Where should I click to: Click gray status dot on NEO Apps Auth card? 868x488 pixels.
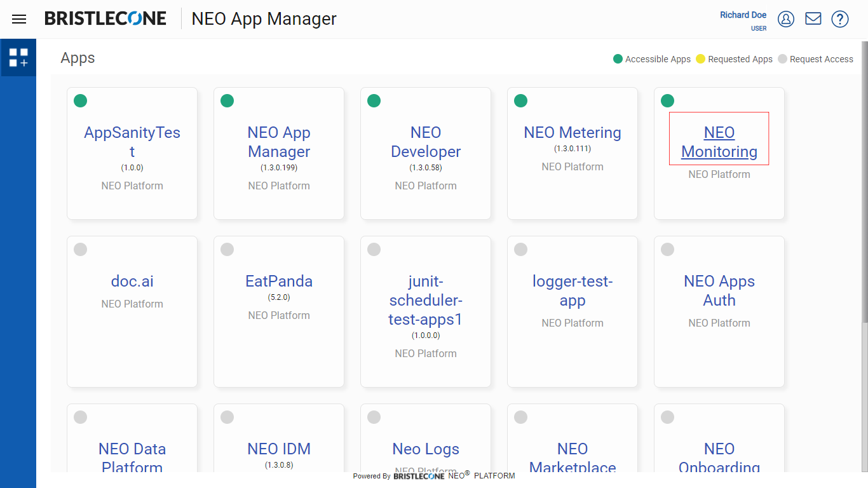[x=667, y=249]
